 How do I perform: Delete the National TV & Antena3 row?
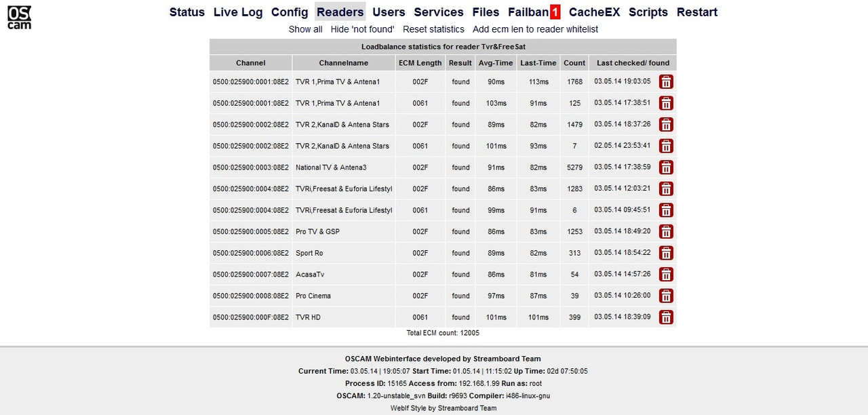[x=667, y=167]
